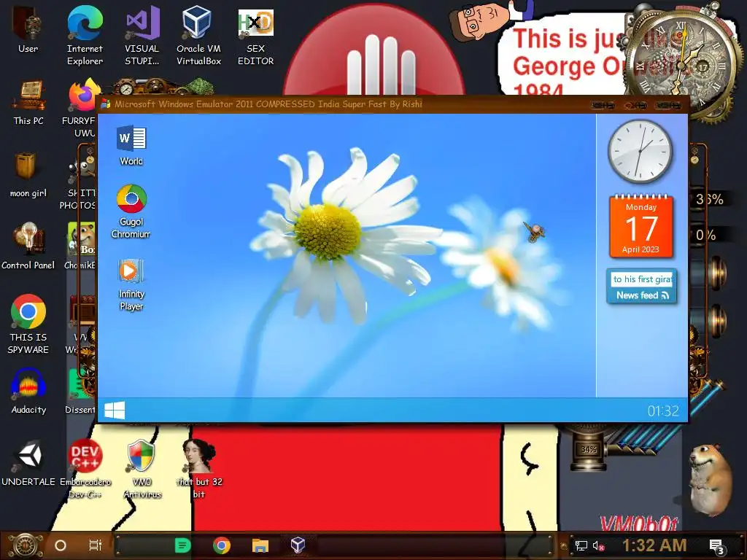Open Control Panel desktop icon
This screenshot has width=747, height=560.
28,246
